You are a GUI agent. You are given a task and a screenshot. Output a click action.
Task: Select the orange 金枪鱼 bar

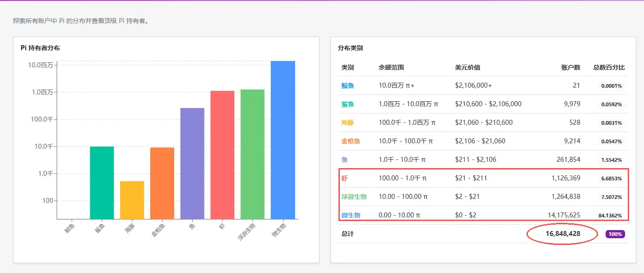tap(162, 184)
